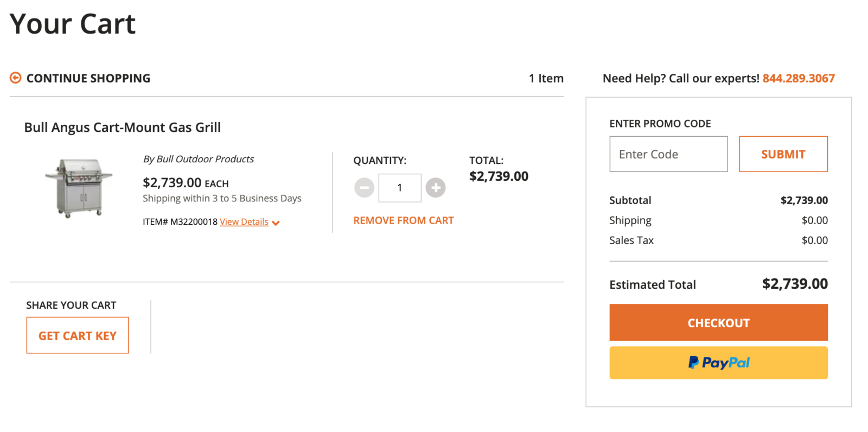Select the By Bull Outdoor Products text
Image resolution: width=868 pixels, height=432 pixels.
pyautogui.click(x=199, y=159)
